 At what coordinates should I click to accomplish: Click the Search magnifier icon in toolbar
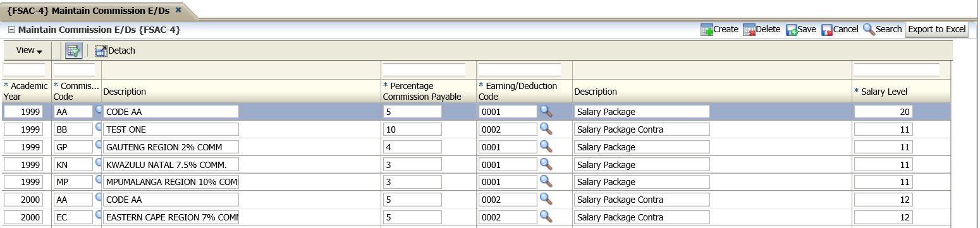(x=869, y=30)
